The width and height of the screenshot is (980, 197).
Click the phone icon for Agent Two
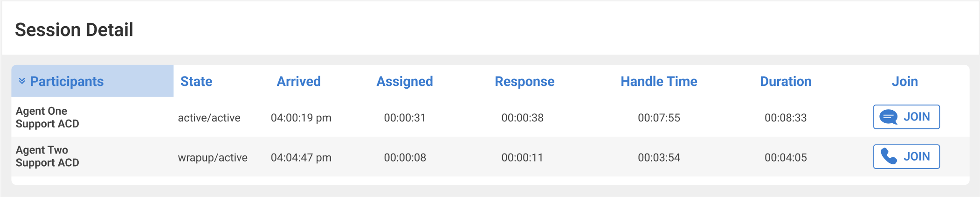tap(889, 156)
